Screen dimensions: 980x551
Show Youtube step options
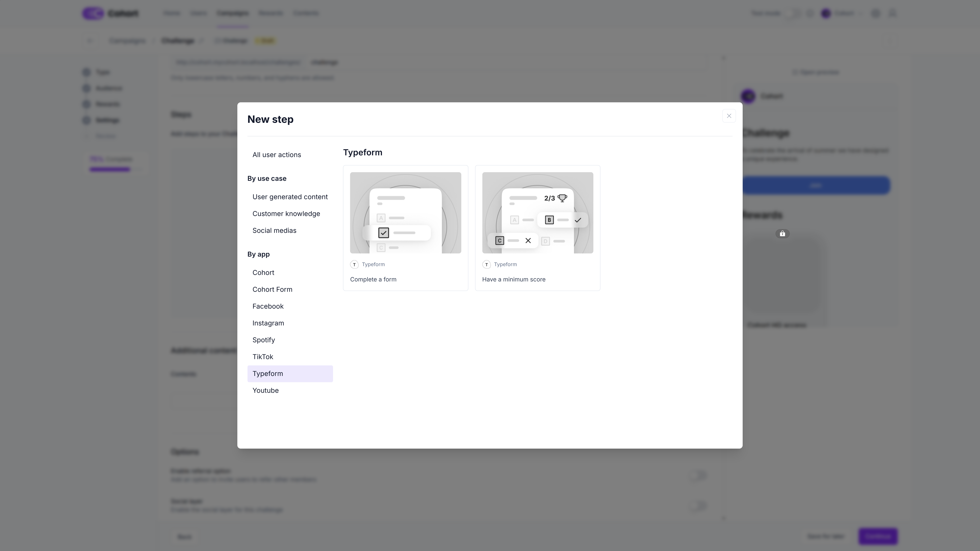coord(265,390)
